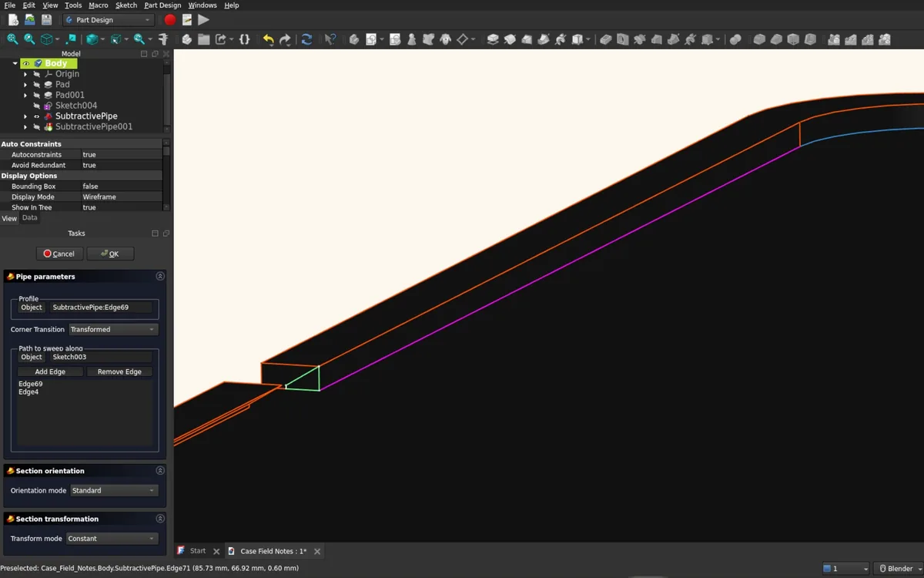This screenshot has height=578, width=924.
Task: Click the Fillet tool icon
Action: click(759, 39)
